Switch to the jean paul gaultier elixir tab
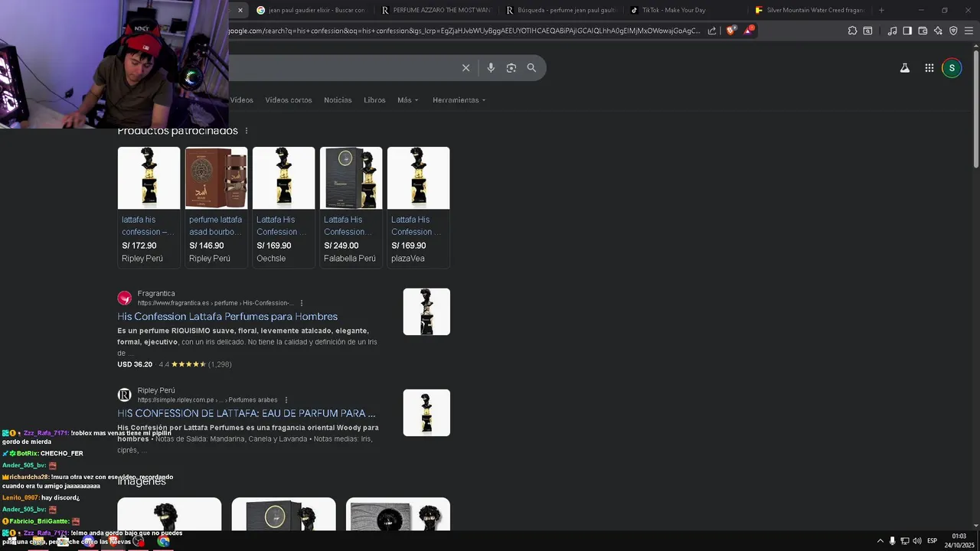The image size is (980, 551). pyautogui.click(x=311, y=10)
